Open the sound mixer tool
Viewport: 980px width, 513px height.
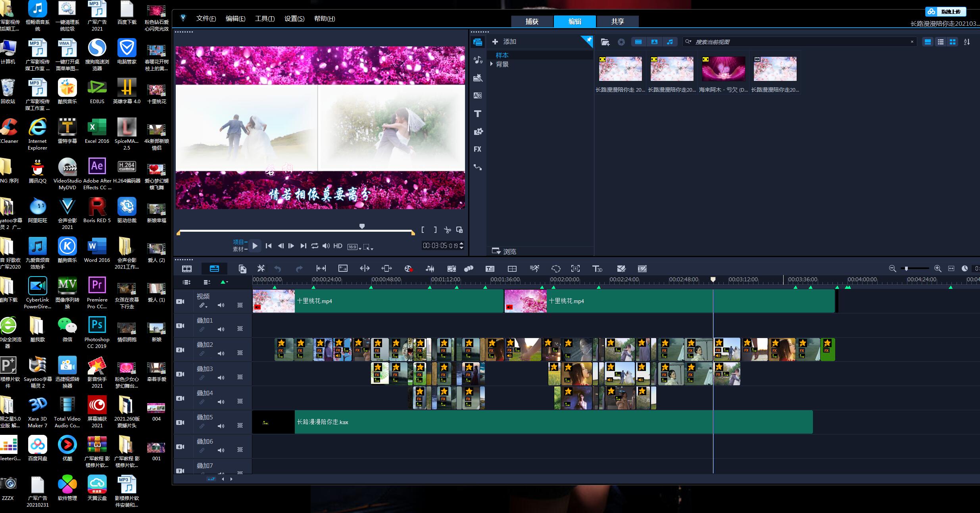pos(430,269)
